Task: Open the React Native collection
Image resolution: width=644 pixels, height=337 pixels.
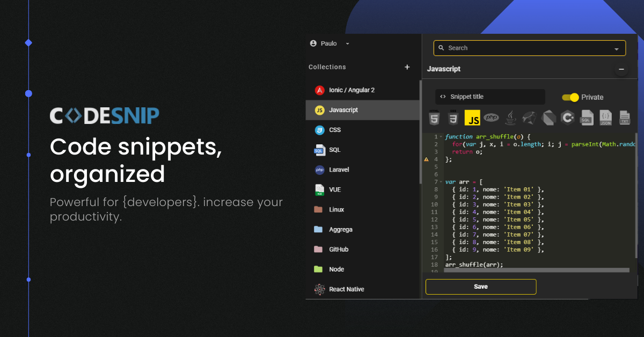Action: point(362,289)
